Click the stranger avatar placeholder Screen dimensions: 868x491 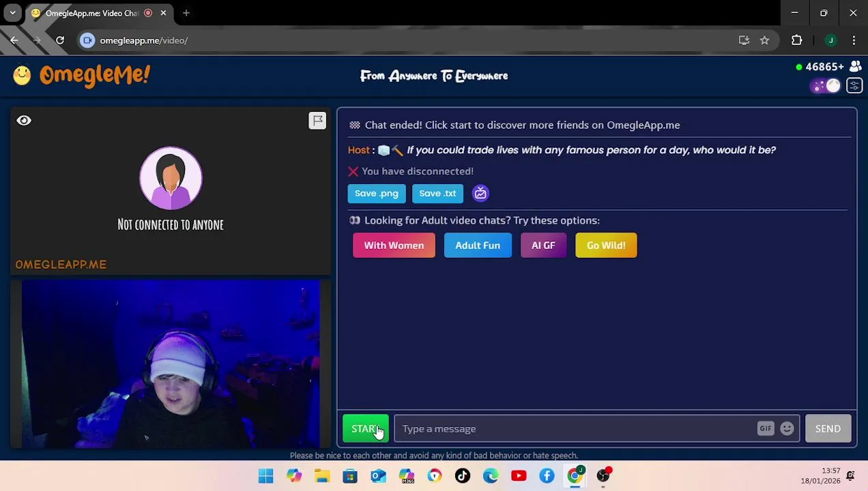click(x=171, y=178)
